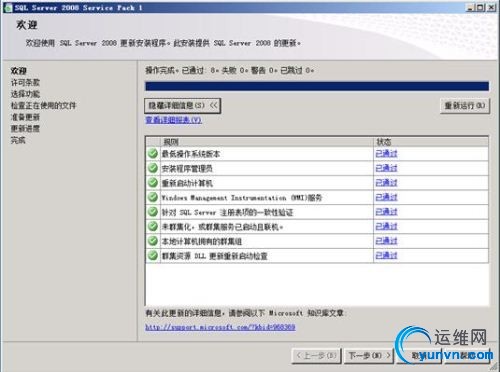Viewport: 500px width, 372px height.
Task: Select 选择功能 step in left sidebar
Action: tap(25, 94)
